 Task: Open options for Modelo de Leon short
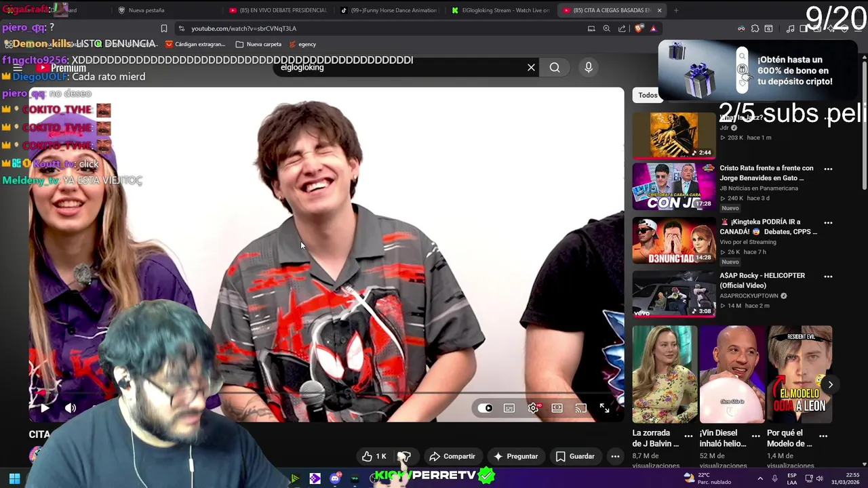(823, 435)
